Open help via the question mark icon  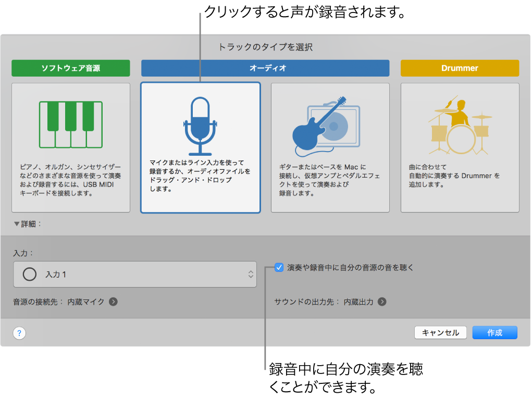pos(19,333)
